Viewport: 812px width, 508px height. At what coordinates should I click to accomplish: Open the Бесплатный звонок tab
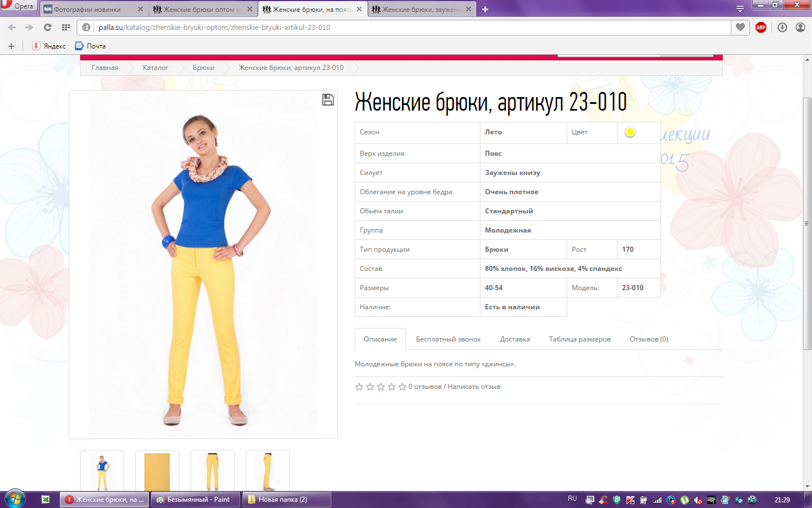[448, 339]
